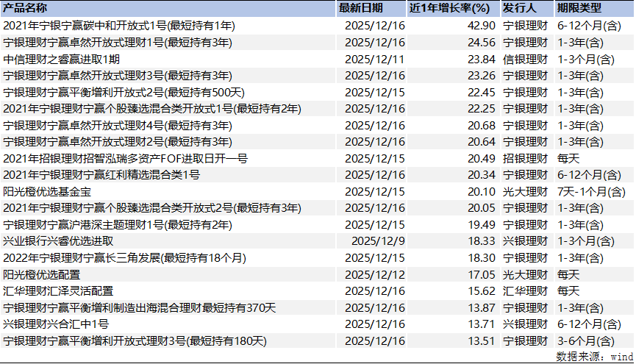636x364 pixels.
Task: Select product 2021年宁银理财宁赢红利精选混合类1号
Action: (101, 175)
